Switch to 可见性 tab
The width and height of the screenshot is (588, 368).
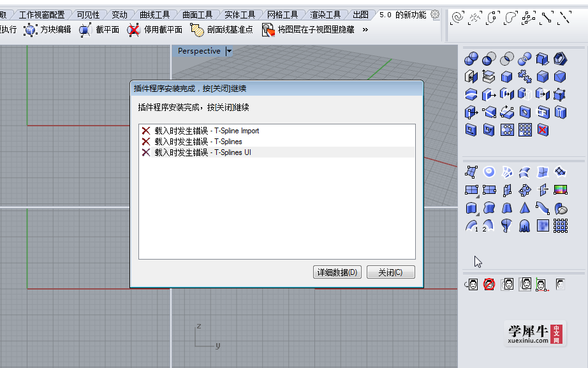click(x=88, y=15)
